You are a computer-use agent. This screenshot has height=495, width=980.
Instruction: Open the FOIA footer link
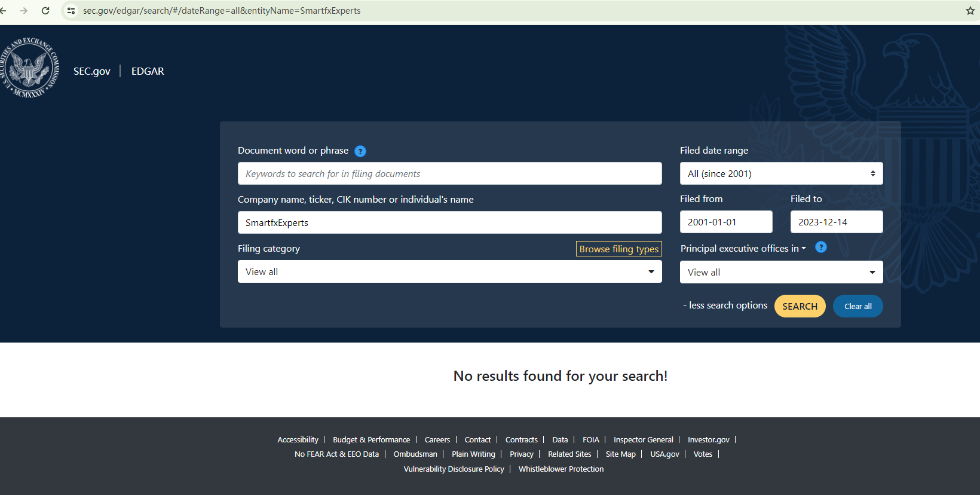click(x=591, y=440)
